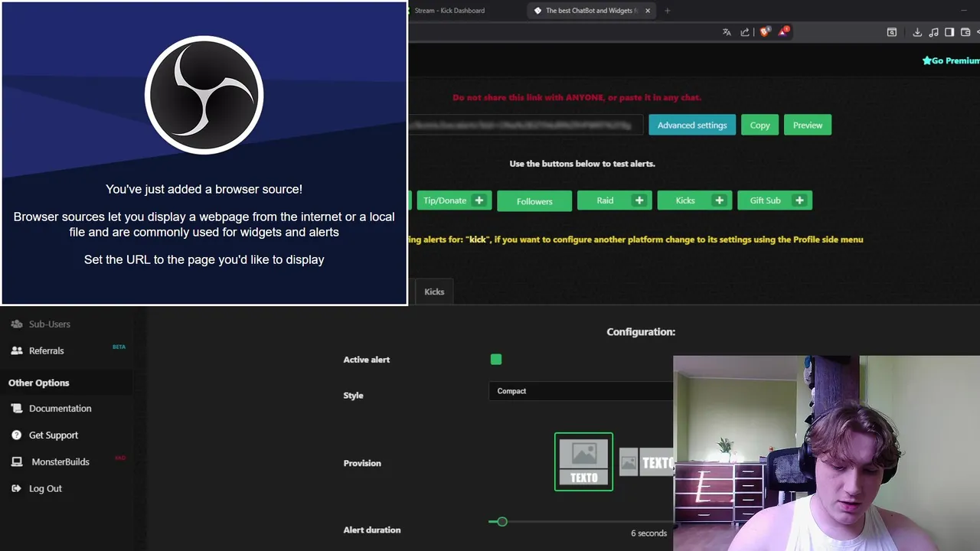980x551 pixels.
Task: Click the Tip/Donate test alert button
Action: pos(453,201)
